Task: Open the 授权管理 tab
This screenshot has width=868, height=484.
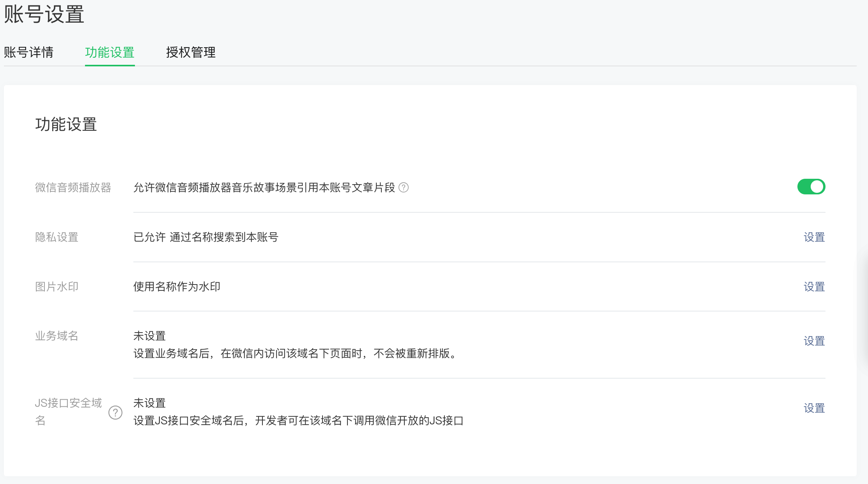Action: pos(191,52)
